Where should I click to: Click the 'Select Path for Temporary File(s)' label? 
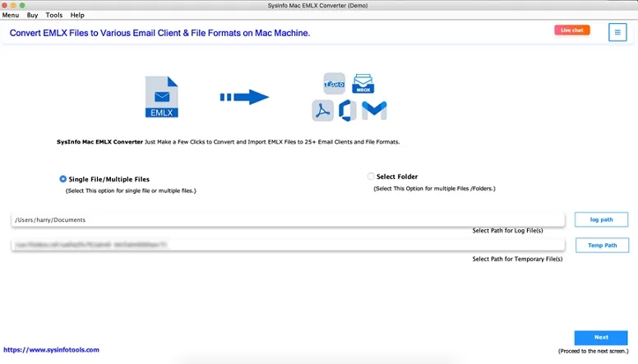pos(517,259)
